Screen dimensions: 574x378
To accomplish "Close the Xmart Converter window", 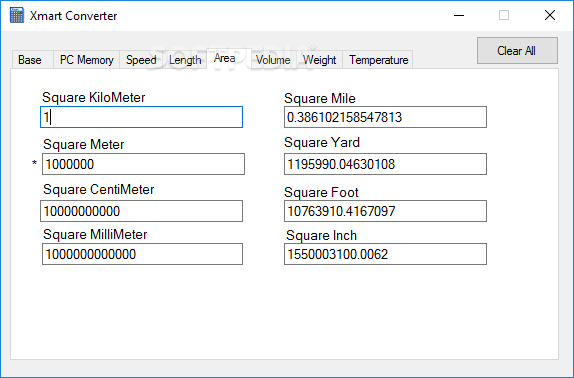I will [550, 15].
